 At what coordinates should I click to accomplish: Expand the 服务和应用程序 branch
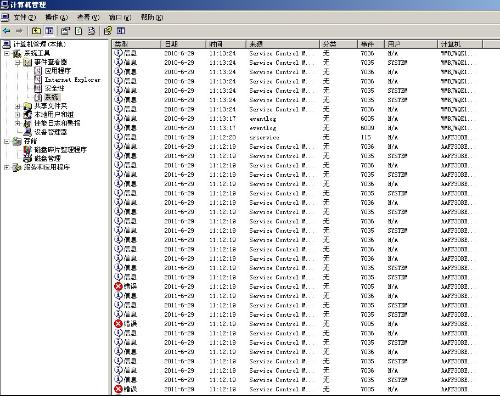coord(7,167)
